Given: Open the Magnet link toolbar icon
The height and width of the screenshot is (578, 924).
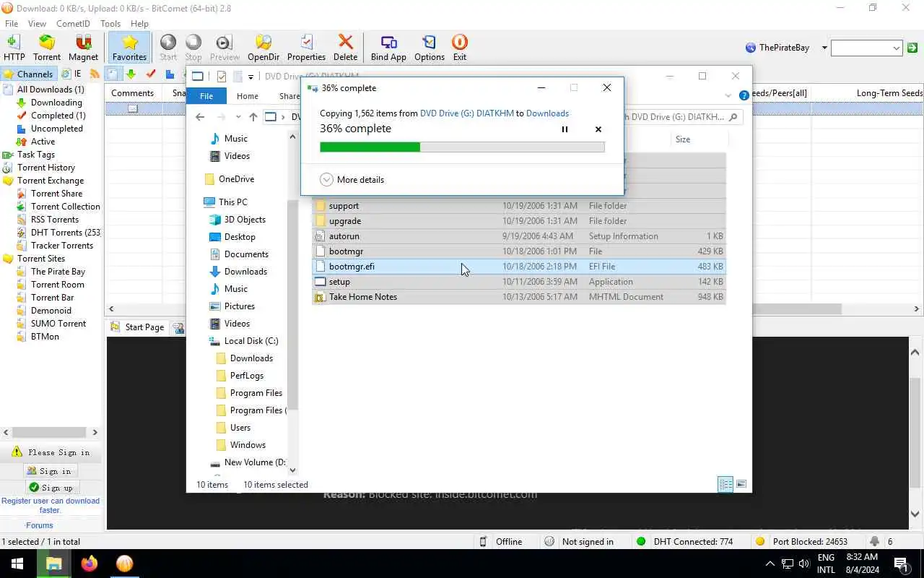Looking at the screenshot, I should click(x=83, y=48).
